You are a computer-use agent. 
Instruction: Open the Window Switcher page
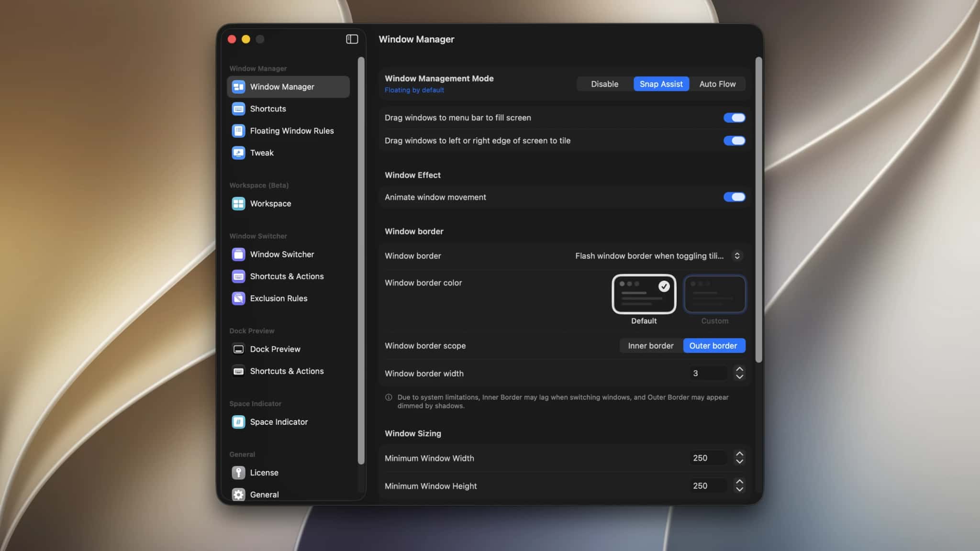click(x=288, y=254)
